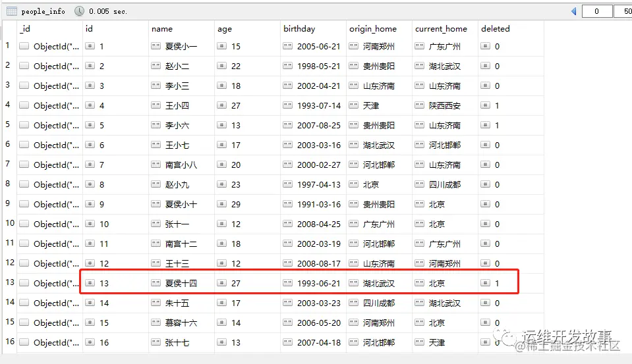
Task: Click string type icon beside 1997-04-13
Action: pos(288,184)
